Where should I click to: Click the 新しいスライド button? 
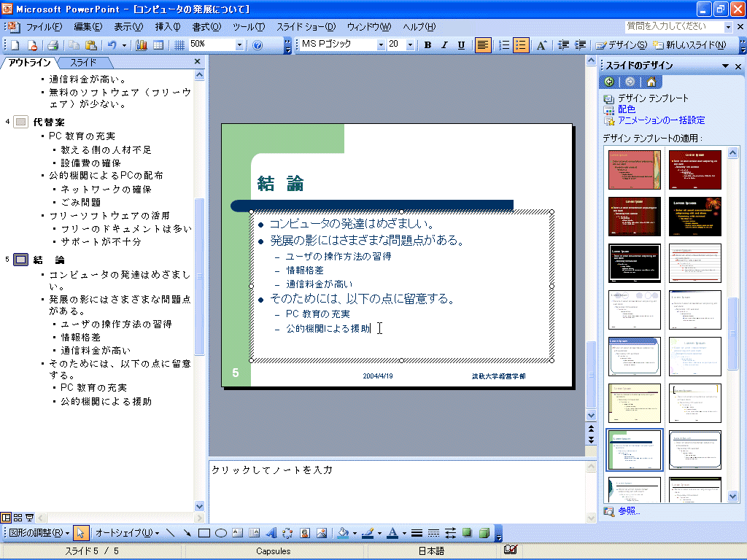[689, 45]
